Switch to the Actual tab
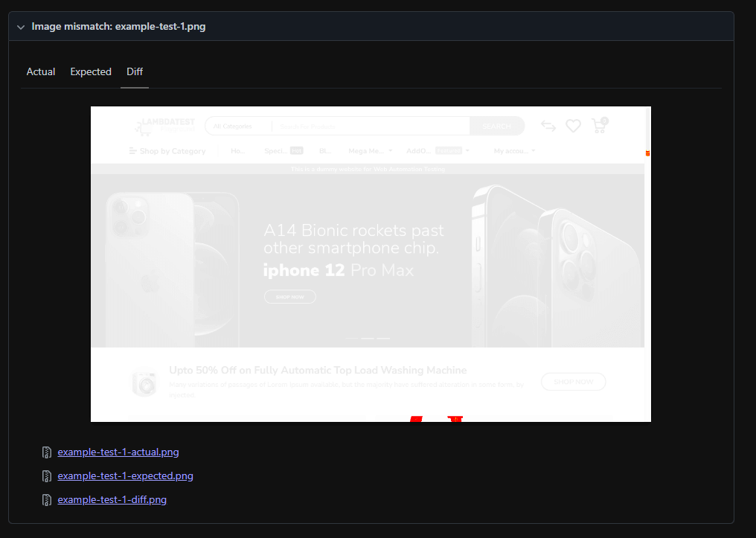Viewport: 756px width, 538px height. (40, 71)
